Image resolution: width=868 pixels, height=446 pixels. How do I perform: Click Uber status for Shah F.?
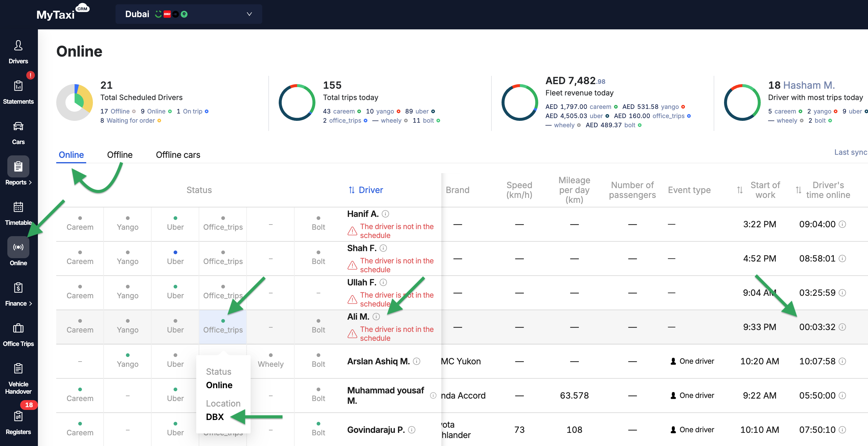pyautogui.click(x=175, y=258)
